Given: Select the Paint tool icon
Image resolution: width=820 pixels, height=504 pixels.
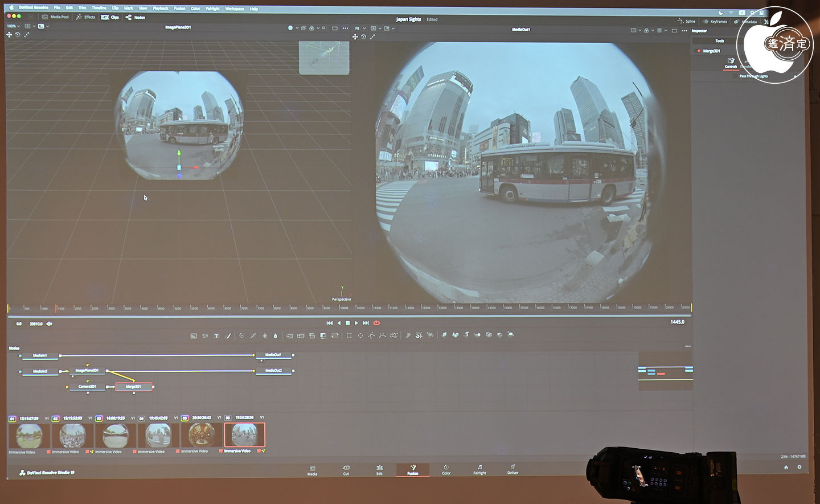Looking at the screenshot, I should (x=228, y=336).
